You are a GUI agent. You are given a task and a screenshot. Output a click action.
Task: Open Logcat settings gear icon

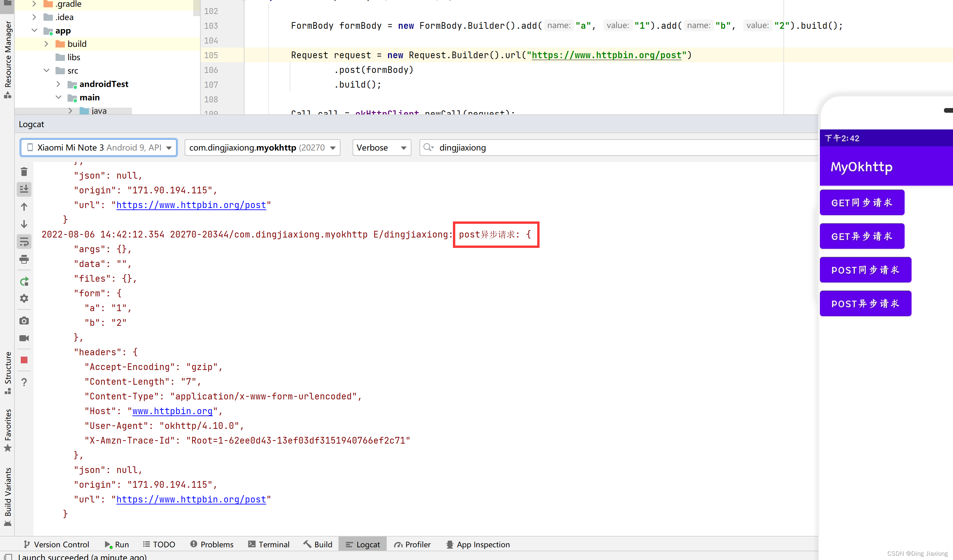24,298
